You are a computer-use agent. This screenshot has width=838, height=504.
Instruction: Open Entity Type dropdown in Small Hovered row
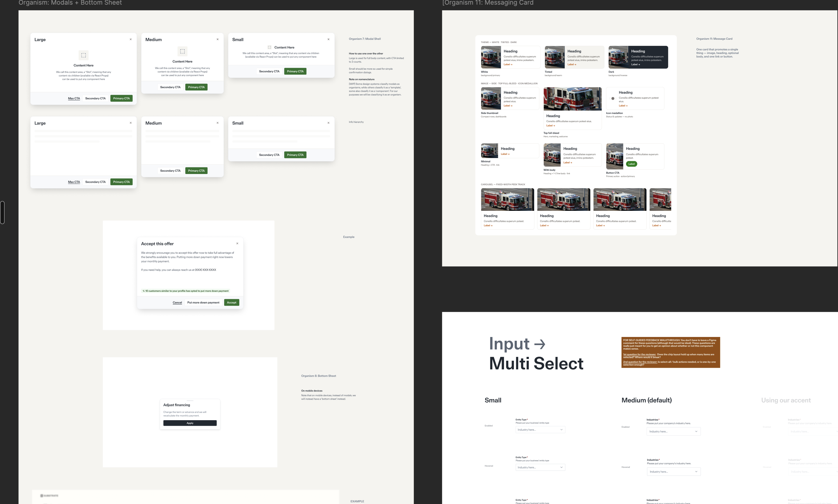(x=540, y=467)
